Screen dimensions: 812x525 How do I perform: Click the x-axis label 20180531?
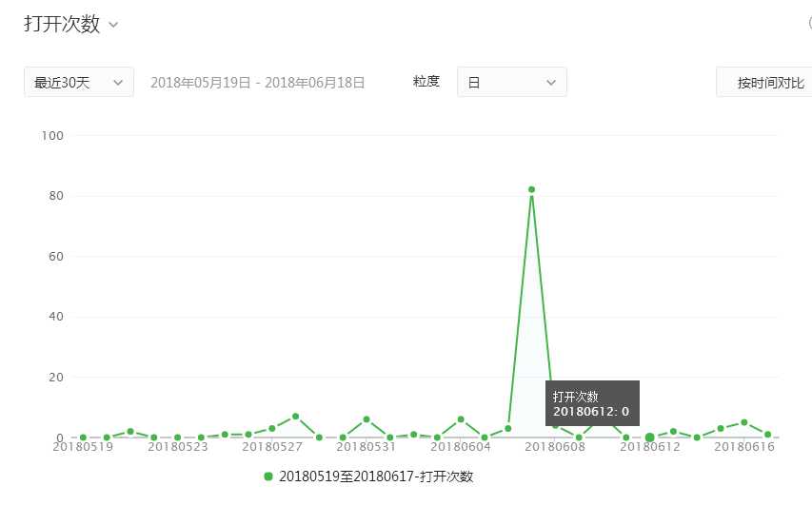click(x=366, y=446)
